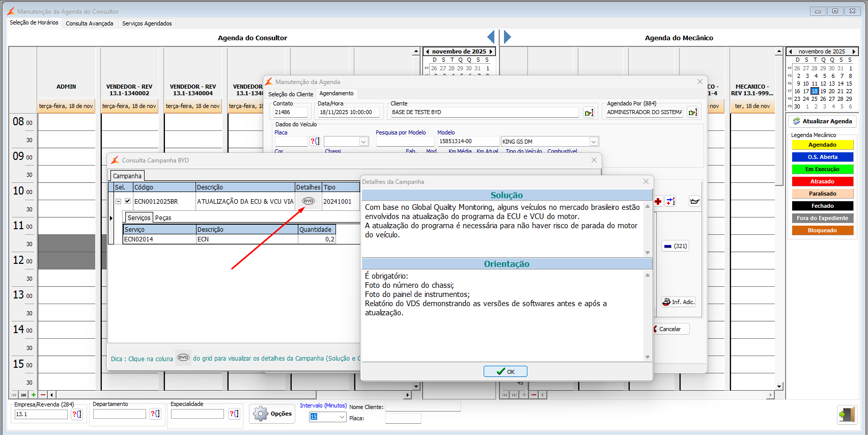The width and height of the screenshot is (868, 435).
Task: Open the Empresa/Revenda lookup icon
Action: click(x=76, y=414)
